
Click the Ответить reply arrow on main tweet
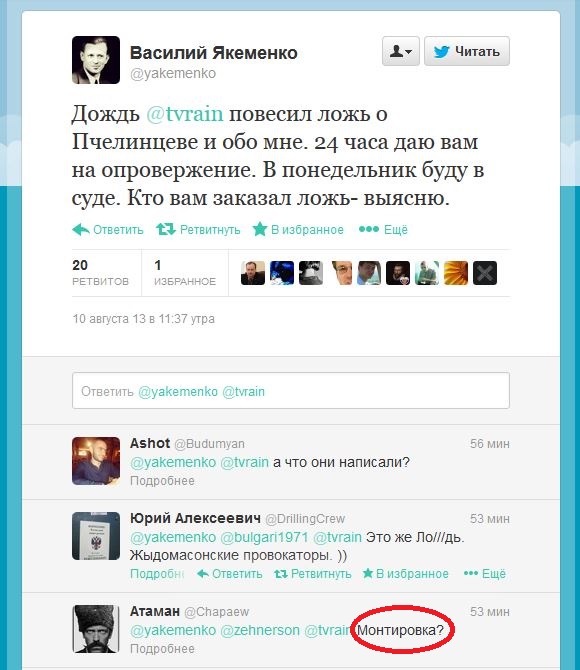(108, 230)
